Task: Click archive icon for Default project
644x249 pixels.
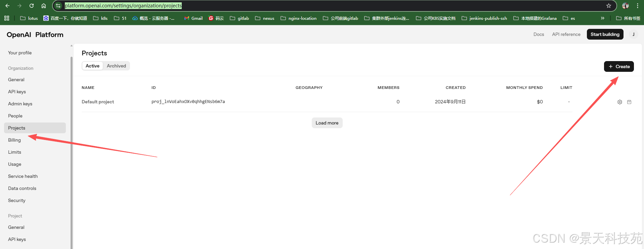Action: pos(629,102)
